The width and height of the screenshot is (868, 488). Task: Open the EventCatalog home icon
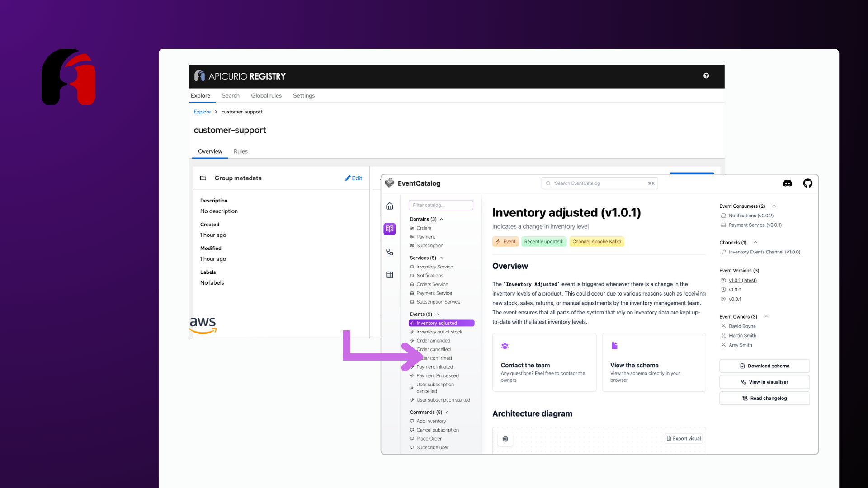[389, 206]
